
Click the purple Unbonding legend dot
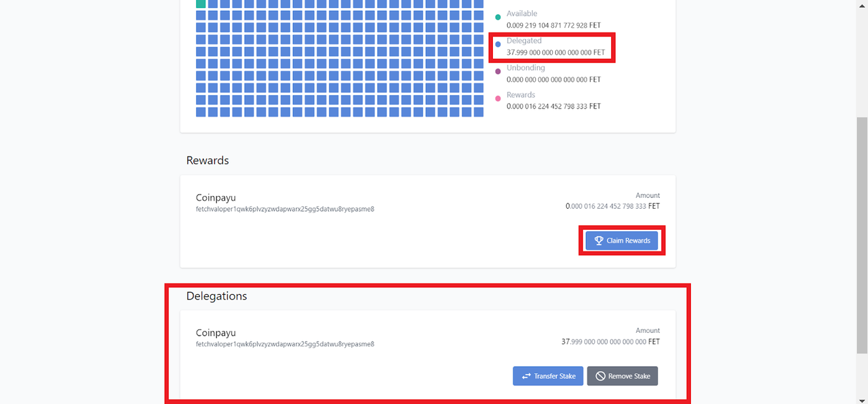click(x=498, y=71)
